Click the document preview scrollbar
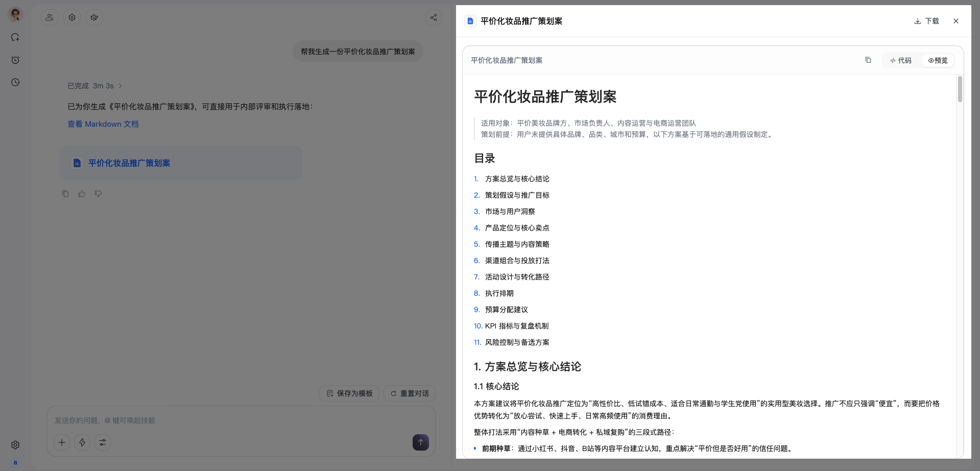 (x=960, y=89)
